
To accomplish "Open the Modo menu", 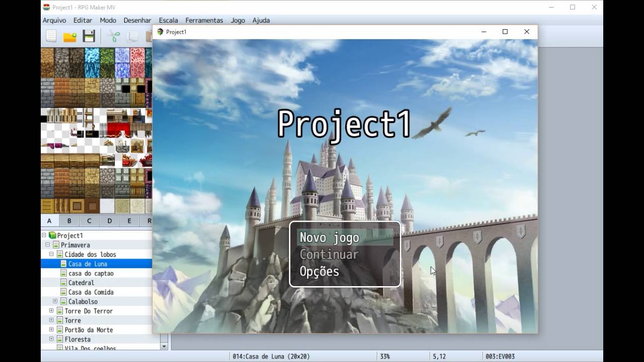I will (x=108, y=20).
